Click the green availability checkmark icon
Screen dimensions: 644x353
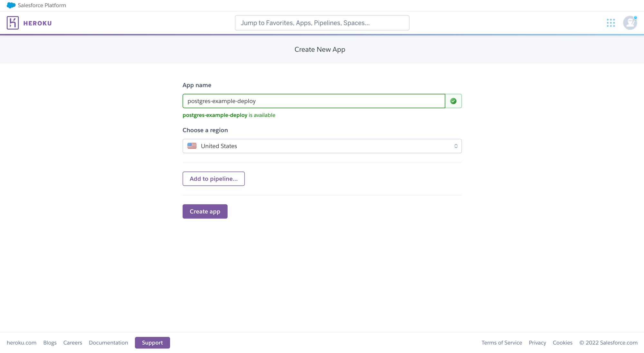coord(453,101)
